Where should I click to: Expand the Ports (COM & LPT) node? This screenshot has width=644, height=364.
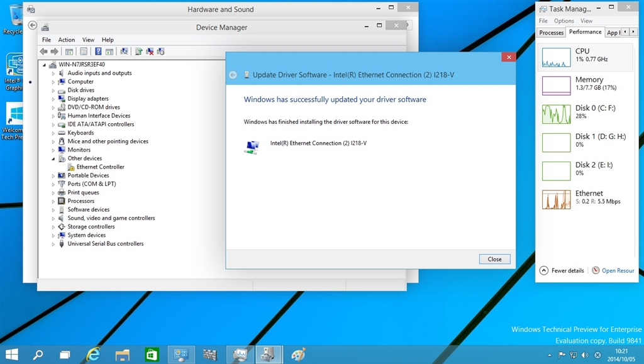tap(53, 184)
